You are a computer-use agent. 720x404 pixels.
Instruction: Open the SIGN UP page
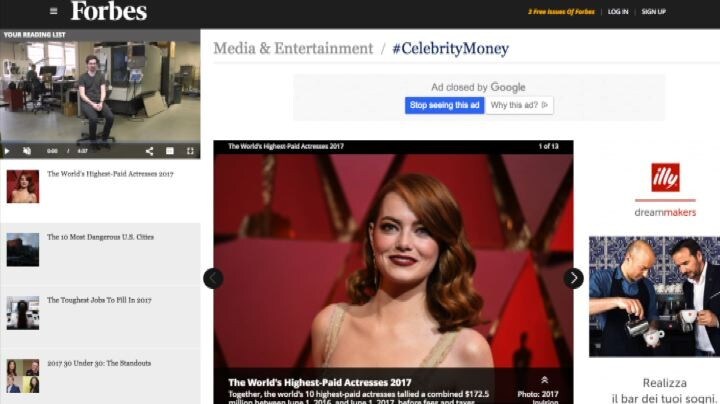[x=653, y=12]
